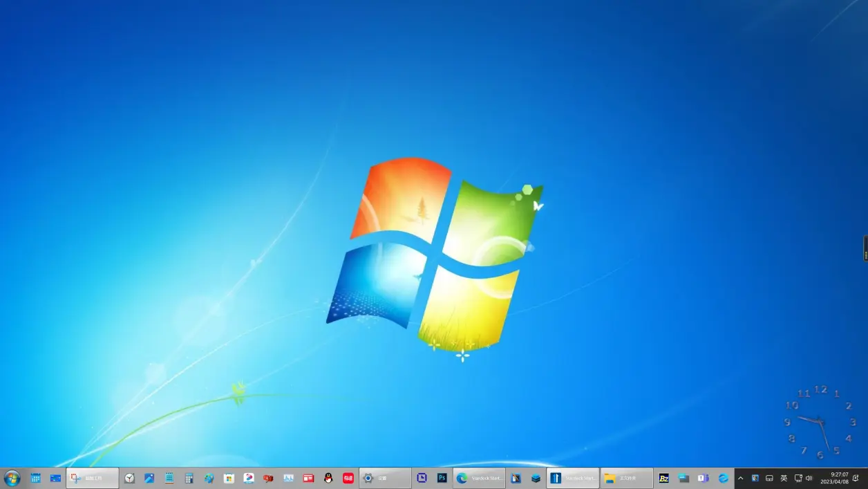Click the analog clock desktop gadget
This screenshot has width=868, height=489.
click(x=820, y=422)
